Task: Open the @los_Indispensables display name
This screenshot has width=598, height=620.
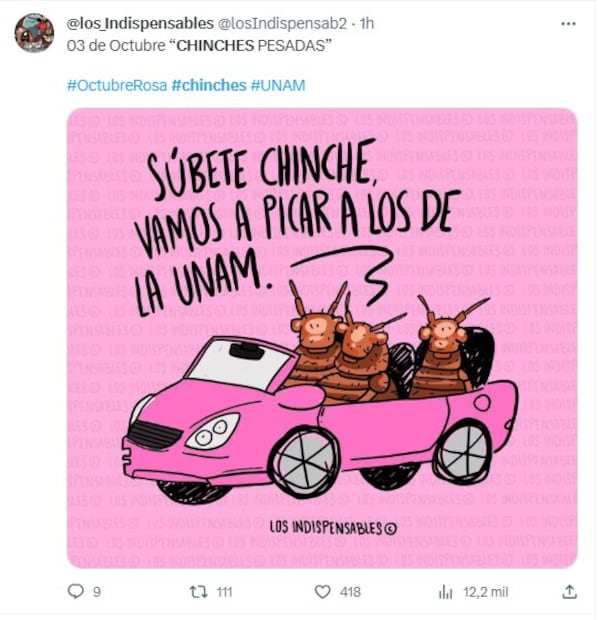Action: coord(140,24)
